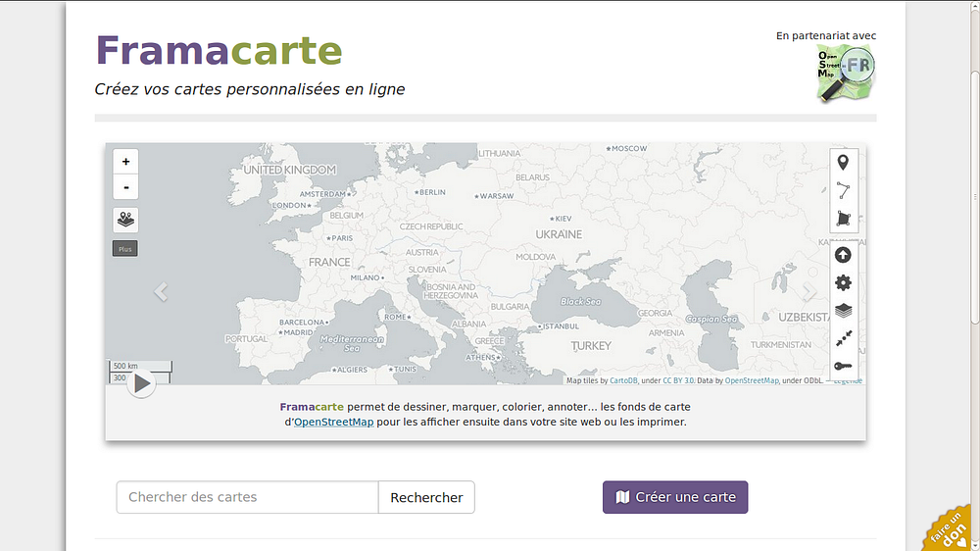This screenshot has width=980, height=551.
Task: Click the PARIS label on map
Action: click(x=340, y=238)
